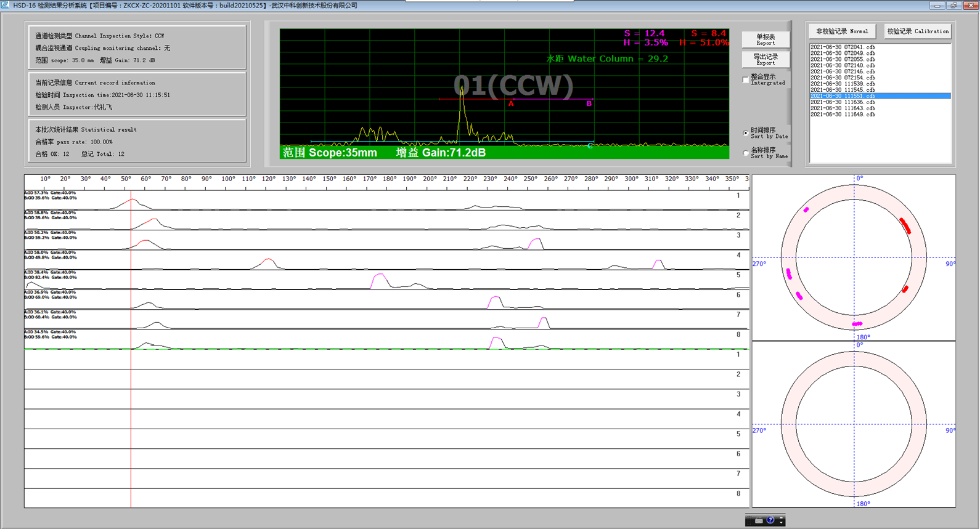
Task: Select record 2021-06-30 072041.cdb
Action: [842, 47]
